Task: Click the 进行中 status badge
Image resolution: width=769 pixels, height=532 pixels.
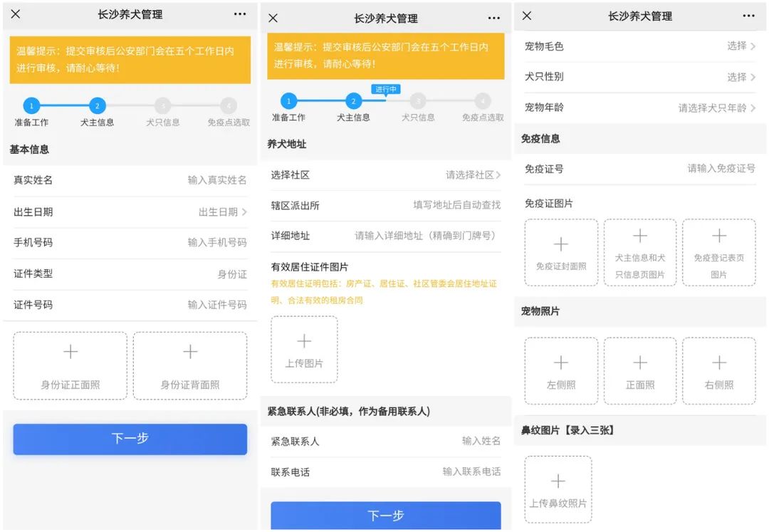Action: (386, 89)
